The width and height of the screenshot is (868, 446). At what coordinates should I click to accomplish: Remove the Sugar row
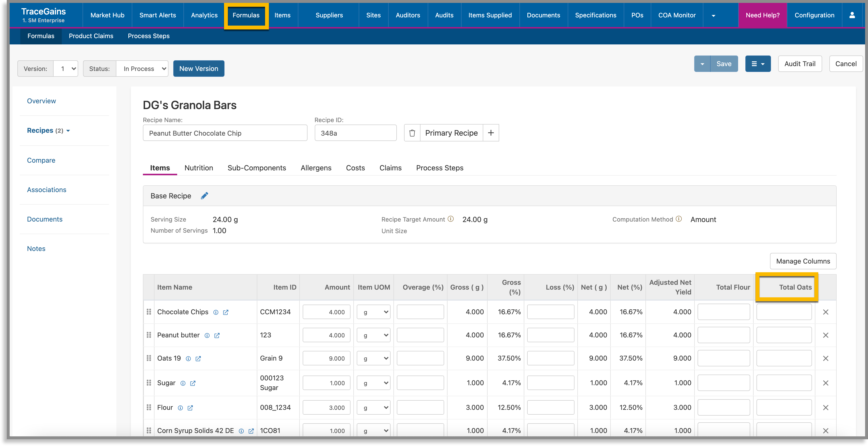click(825, 383)
